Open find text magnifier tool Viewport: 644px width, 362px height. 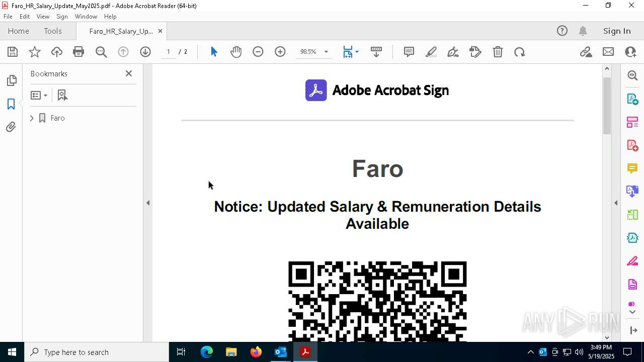click(x=101, y=52)
